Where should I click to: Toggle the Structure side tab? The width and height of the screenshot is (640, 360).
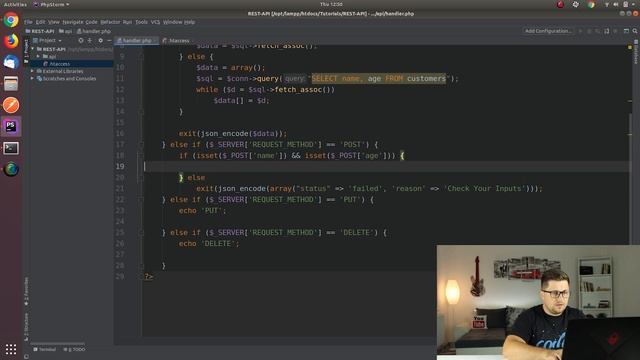27,327
